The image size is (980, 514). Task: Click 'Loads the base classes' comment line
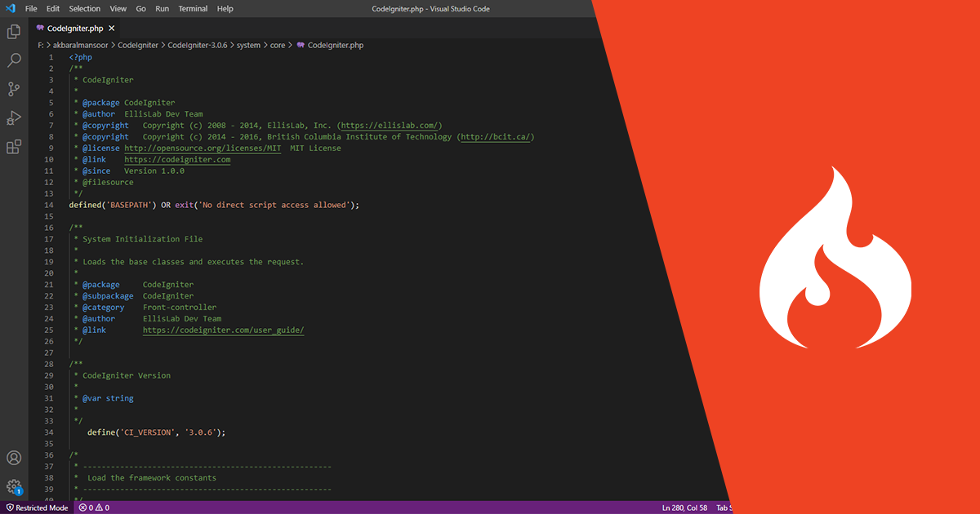193,262
